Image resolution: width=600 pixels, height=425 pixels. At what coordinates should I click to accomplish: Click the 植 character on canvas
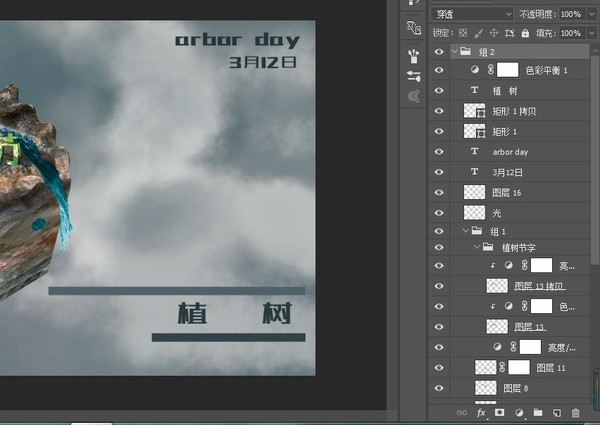pos(192,313)
